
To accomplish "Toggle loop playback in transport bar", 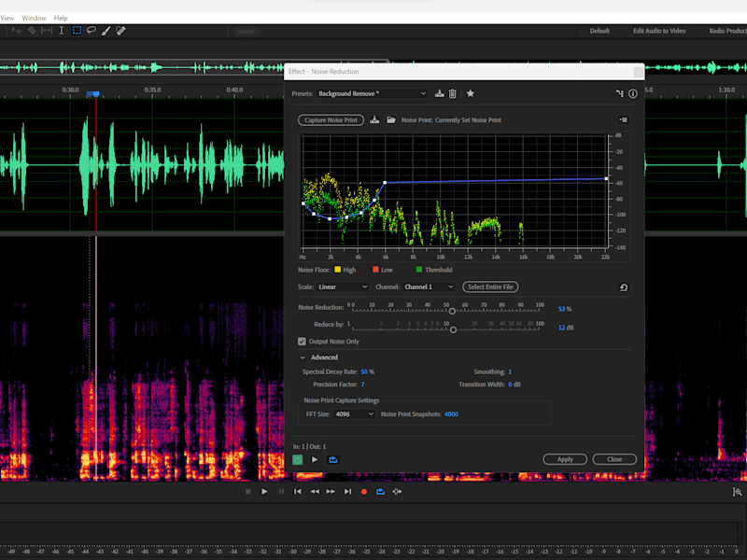I will coord(380,492).
